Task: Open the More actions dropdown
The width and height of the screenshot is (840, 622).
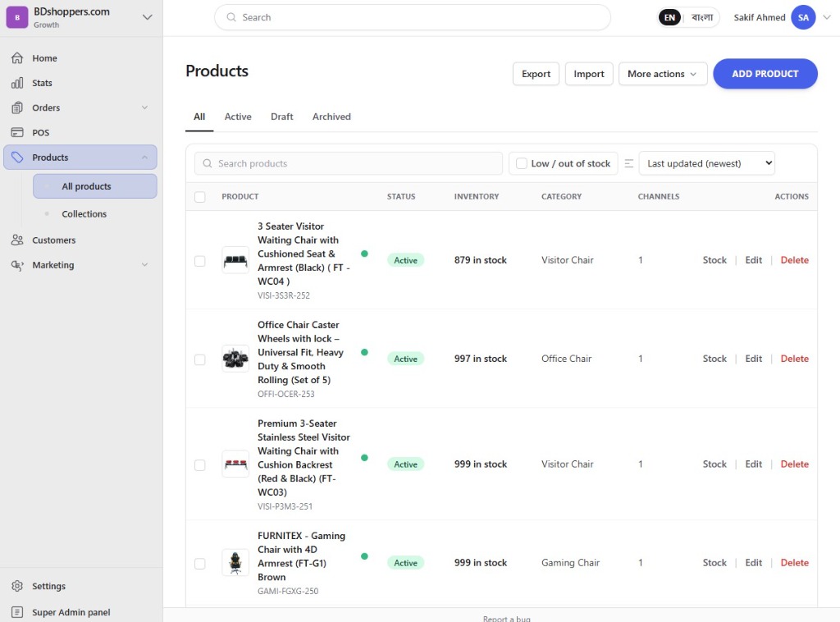Action: (x=663, y=74)
